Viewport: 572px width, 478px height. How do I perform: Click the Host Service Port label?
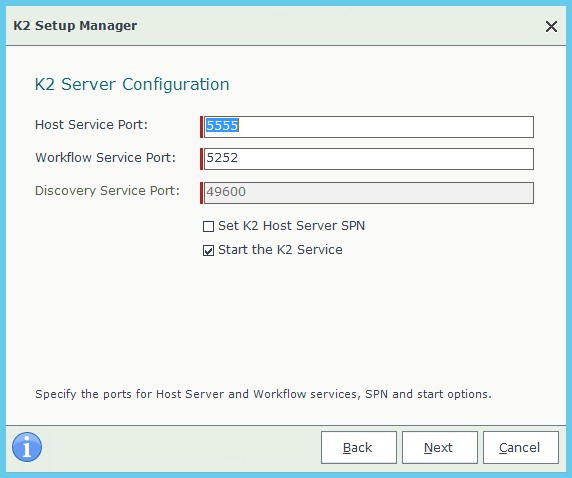coord(91,125)
